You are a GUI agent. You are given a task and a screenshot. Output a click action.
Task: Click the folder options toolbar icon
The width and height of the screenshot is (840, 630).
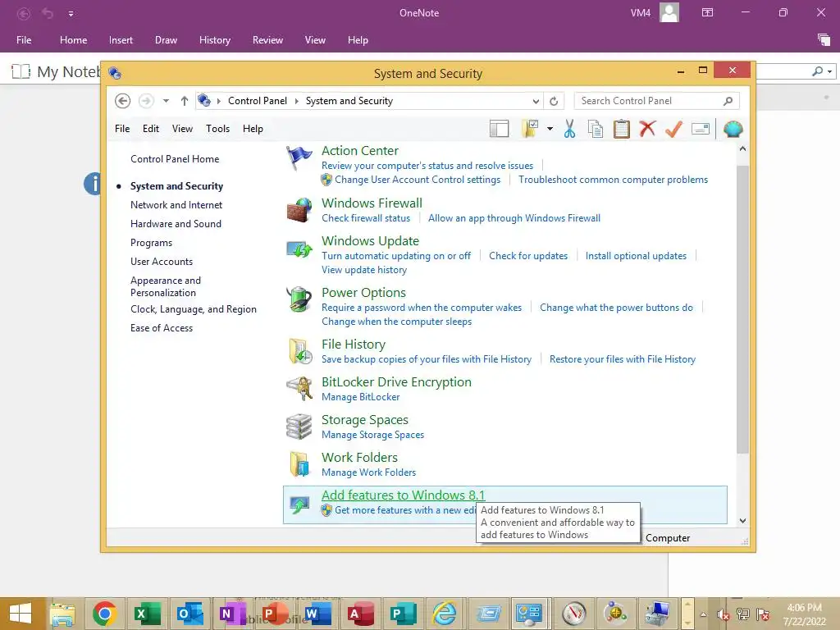530,129
